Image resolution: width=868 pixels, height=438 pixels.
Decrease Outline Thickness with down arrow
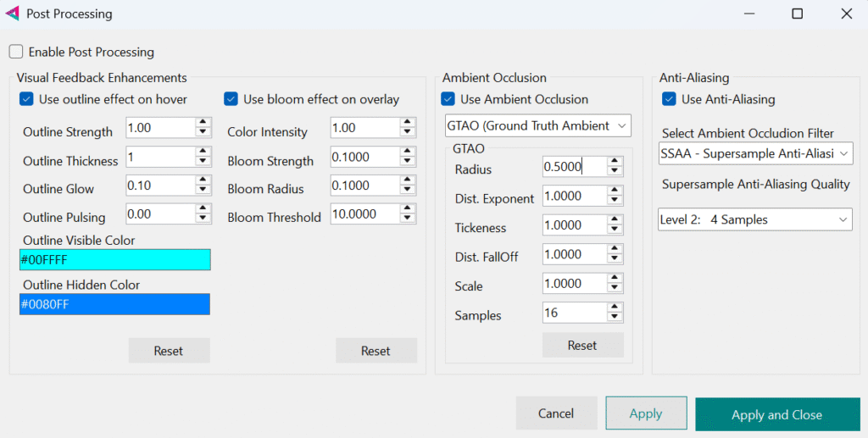click(203, 162)
